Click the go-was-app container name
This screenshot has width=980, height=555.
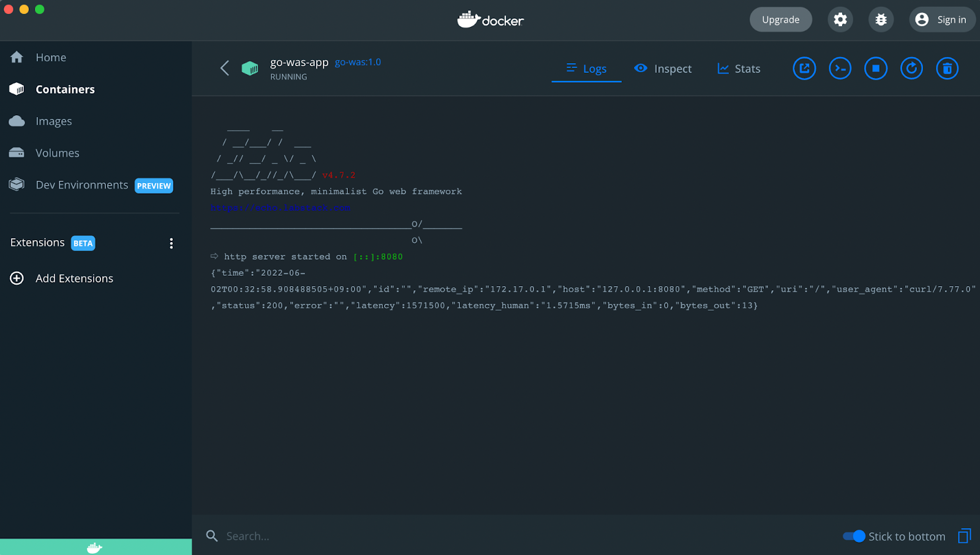click(300, 62)
